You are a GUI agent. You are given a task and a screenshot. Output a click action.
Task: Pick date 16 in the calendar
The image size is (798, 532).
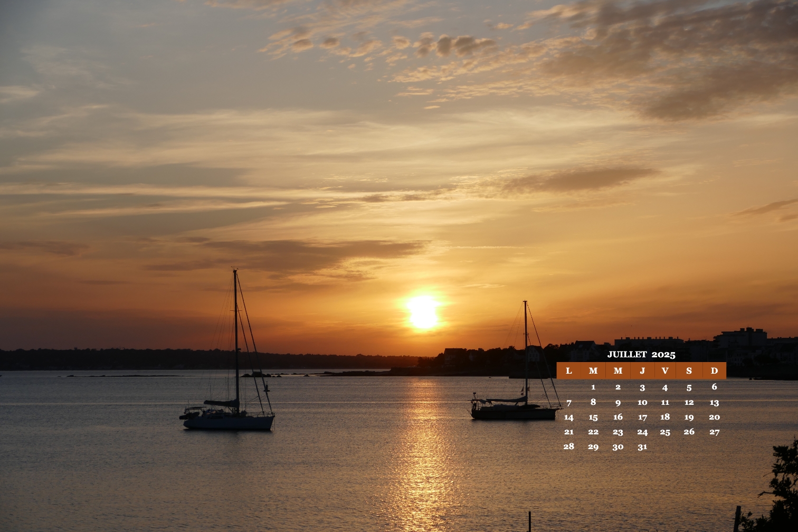click(x=617, y=416)
